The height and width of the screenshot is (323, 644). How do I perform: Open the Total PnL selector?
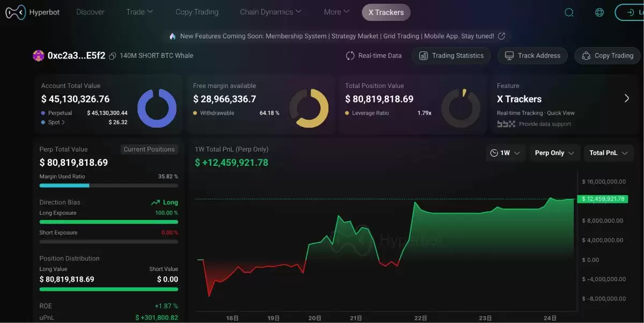(x=609, y=153)
